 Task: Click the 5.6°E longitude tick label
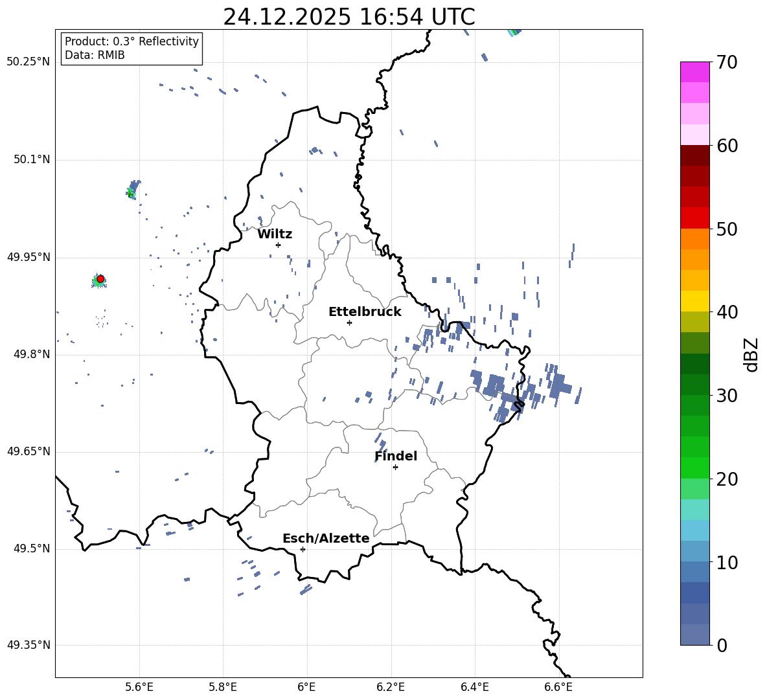click(139, 687)
